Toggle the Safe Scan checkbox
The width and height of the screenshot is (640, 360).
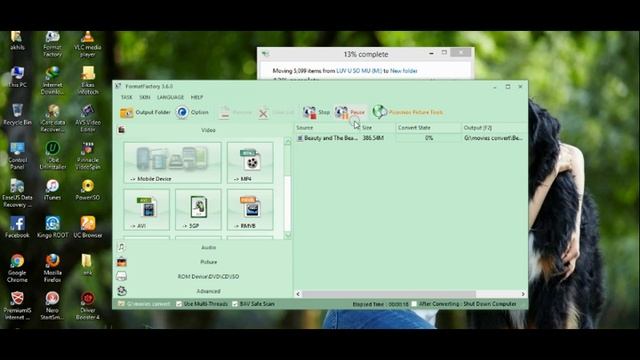pos(235,304)
